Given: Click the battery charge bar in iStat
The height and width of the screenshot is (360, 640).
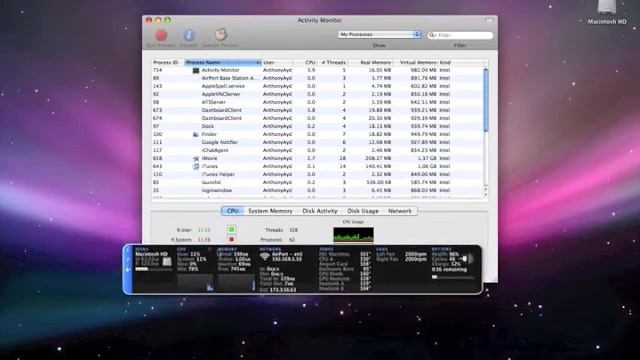Looking at the screenshot, I should pos(453,277).
